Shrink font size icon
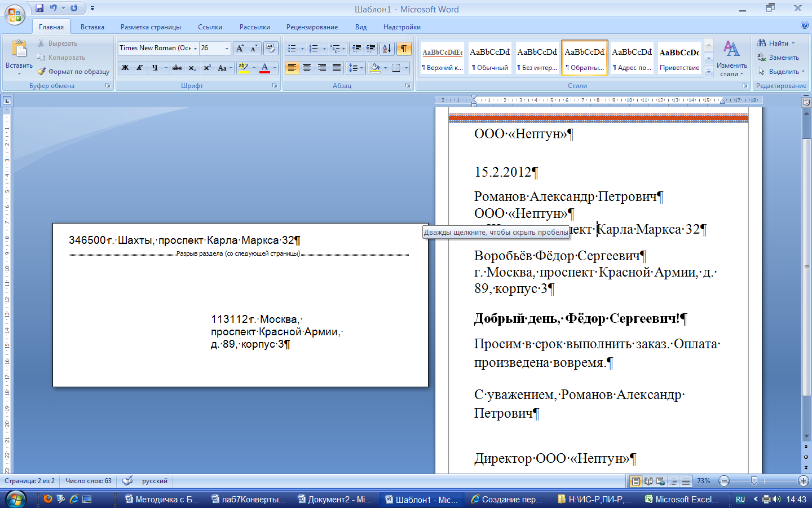The image size is (812, 508). coord(254,48)
